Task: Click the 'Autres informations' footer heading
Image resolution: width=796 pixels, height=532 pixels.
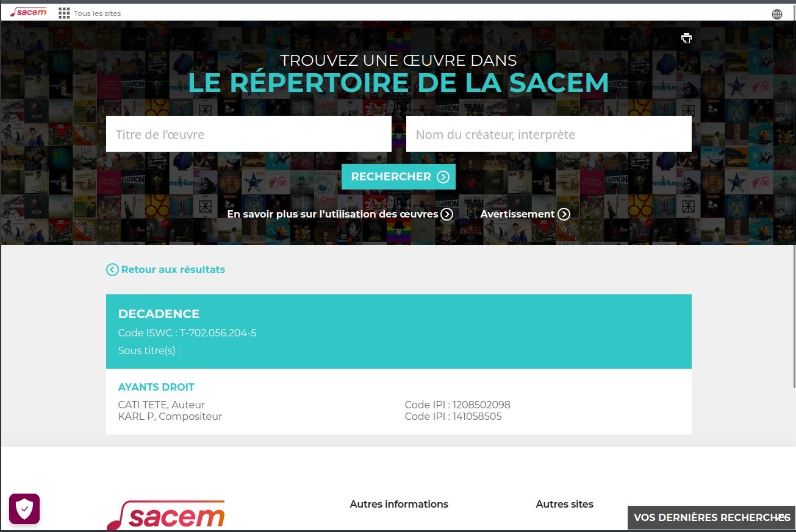Action: click(x=399, y=504)
